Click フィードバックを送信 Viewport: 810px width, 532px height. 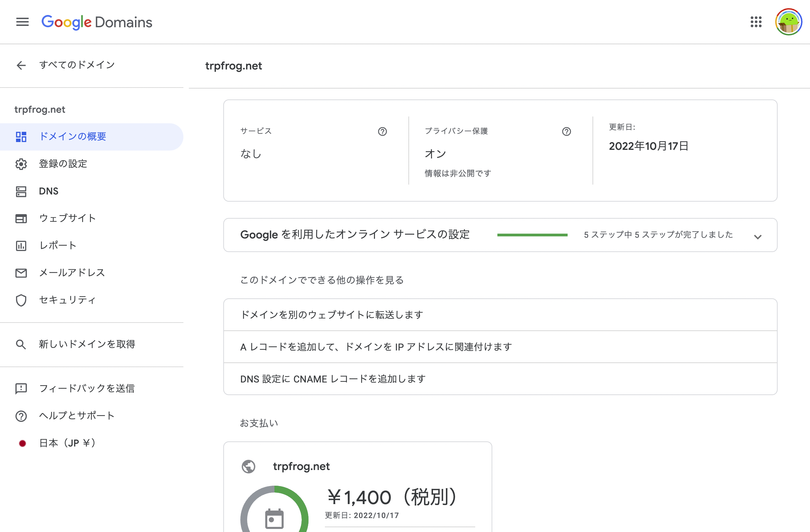tap(87, 389)
